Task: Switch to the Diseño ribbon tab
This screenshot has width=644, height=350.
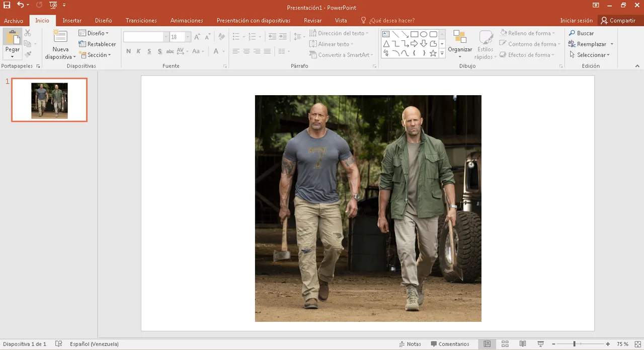Action: click(103, 21)
